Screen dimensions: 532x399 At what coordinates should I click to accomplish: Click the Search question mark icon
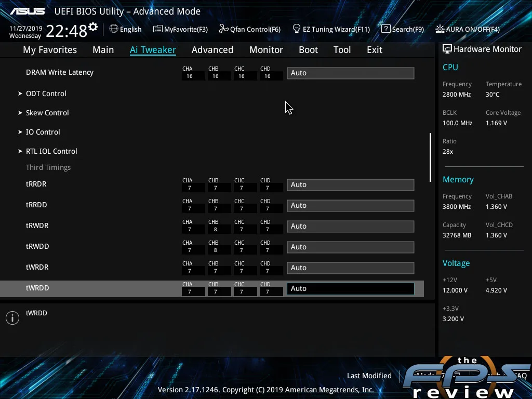(386, 29)
